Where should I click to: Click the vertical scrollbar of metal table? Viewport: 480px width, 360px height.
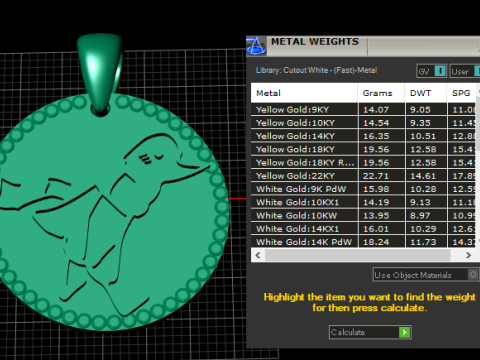(478, 125)
